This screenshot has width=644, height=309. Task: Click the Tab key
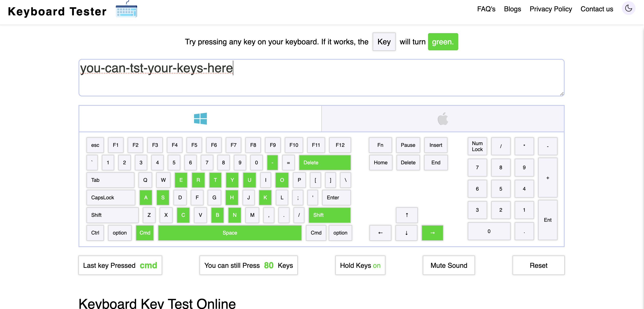(x=110, y=180)
